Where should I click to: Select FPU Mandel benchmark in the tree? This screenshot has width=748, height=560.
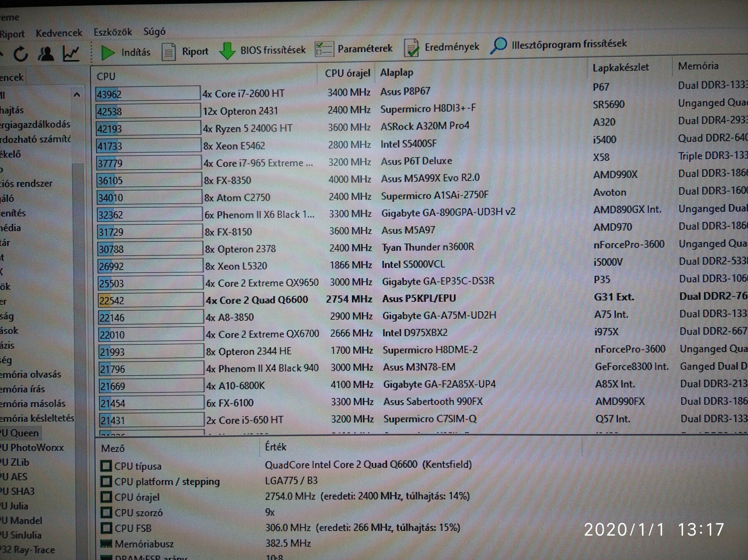pos(21,520)
